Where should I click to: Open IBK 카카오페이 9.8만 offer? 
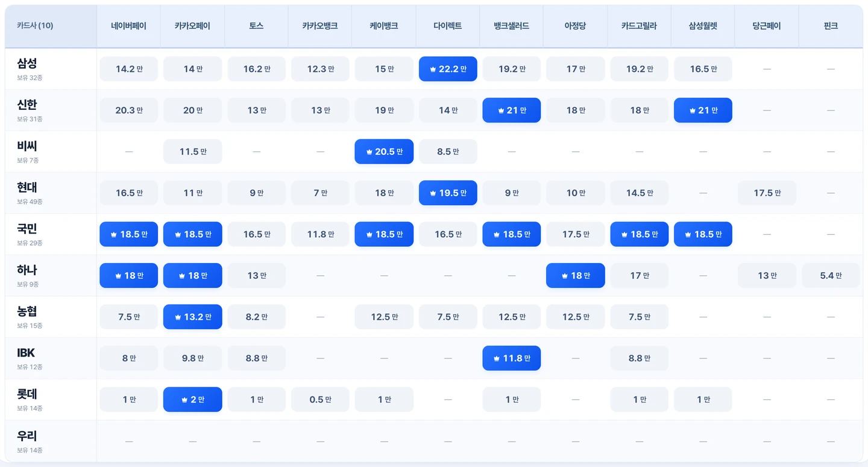[x=193, y=358]
